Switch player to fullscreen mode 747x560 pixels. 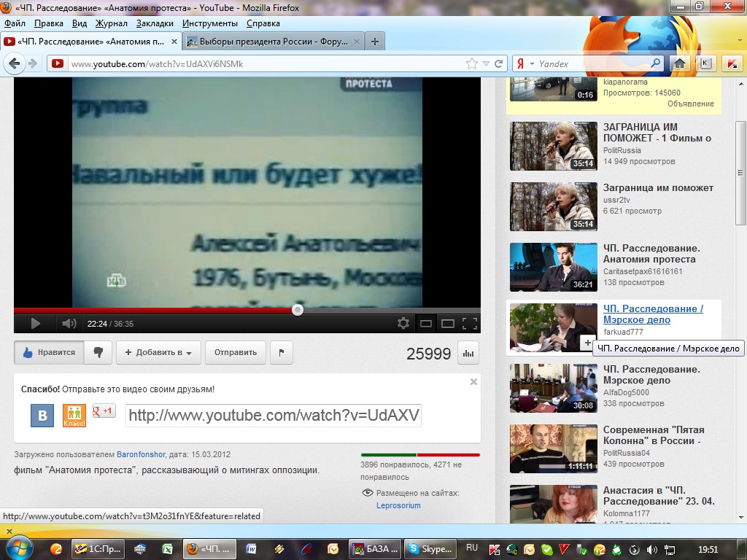click(470, 323)
